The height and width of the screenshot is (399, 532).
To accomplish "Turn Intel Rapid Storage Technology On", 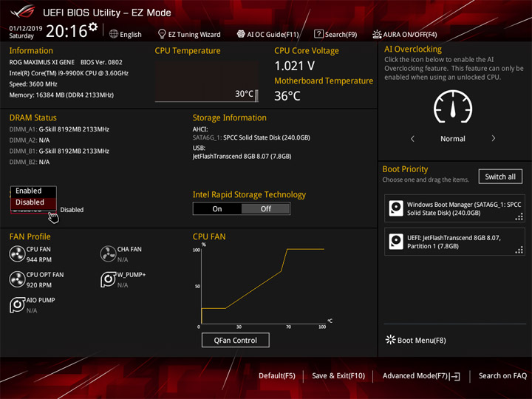I will tap(217, 208).
